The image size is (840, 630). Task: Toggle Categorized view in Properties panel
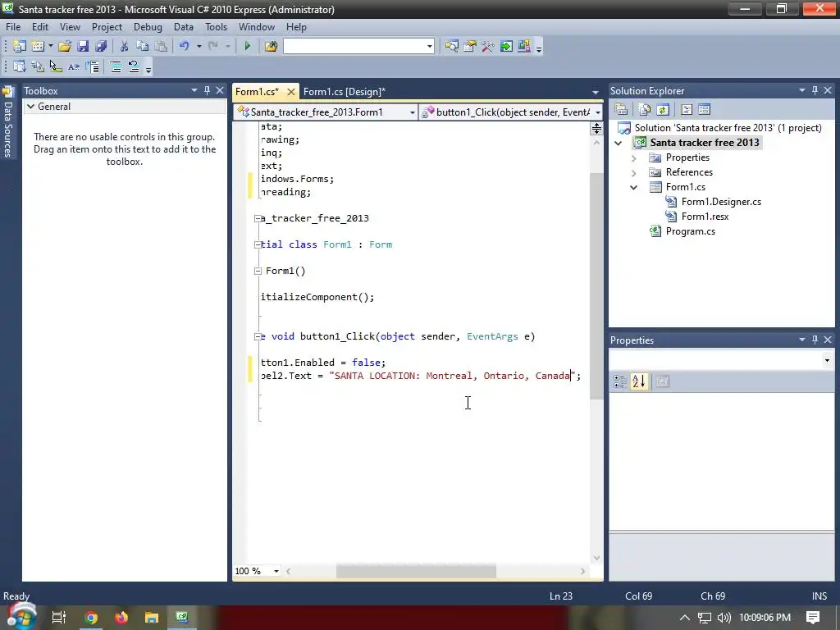(620, 381)
